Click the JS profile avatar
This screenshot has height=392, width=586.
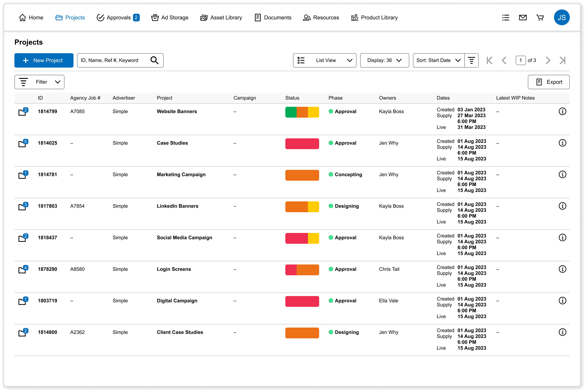pos(562,17)
